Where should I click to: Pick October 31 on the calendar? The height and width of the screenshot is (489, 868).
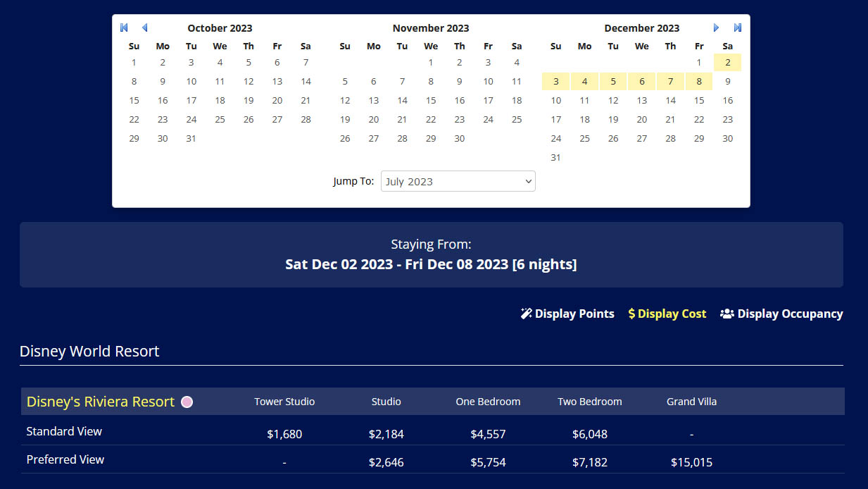click(x=191, y=139)
